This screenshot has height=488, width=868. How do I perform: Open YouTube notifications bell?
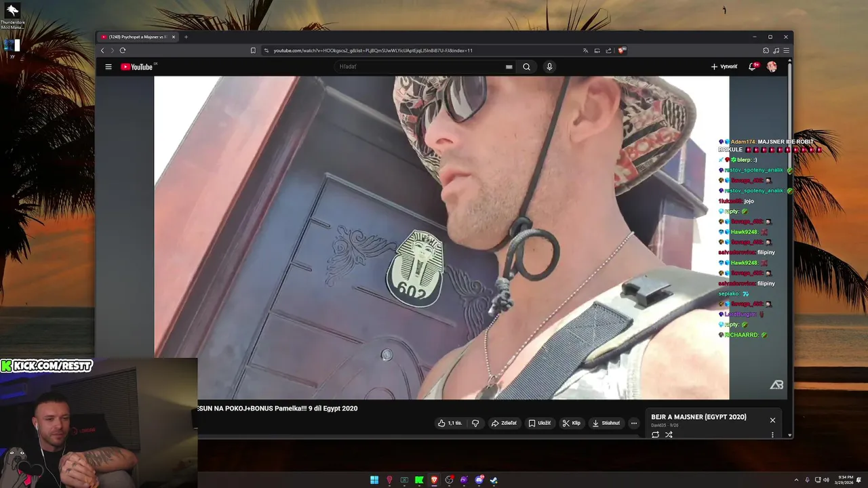pos(752,66)
